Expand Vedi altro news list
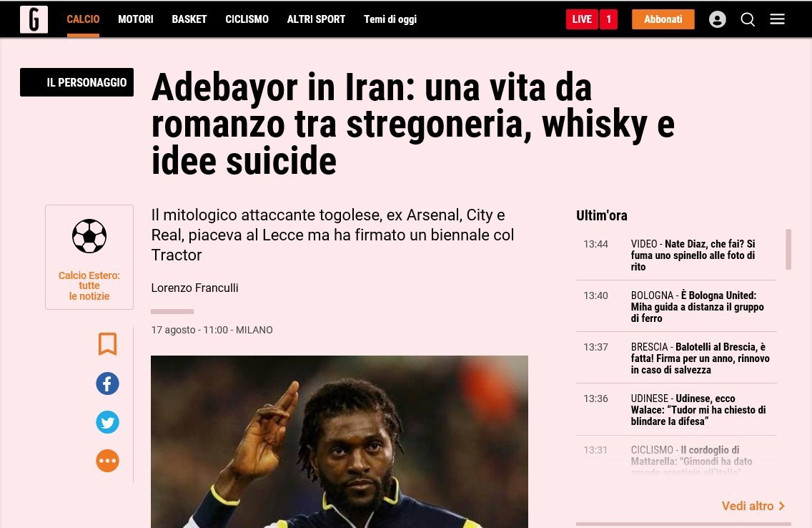Image resolution: width=812 pixels, height=528 pixels. pos(753,506)
